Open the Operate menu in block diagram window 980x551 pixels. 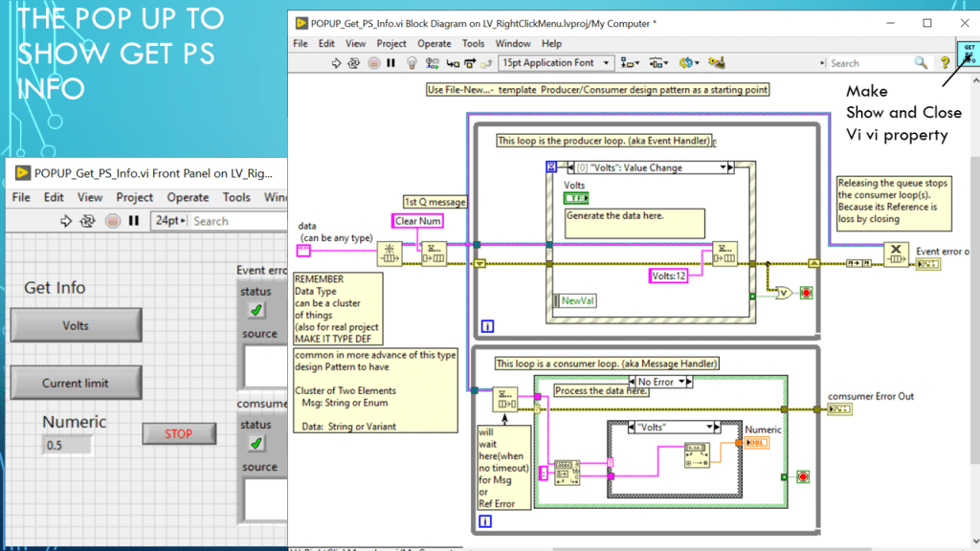[434, 43]
